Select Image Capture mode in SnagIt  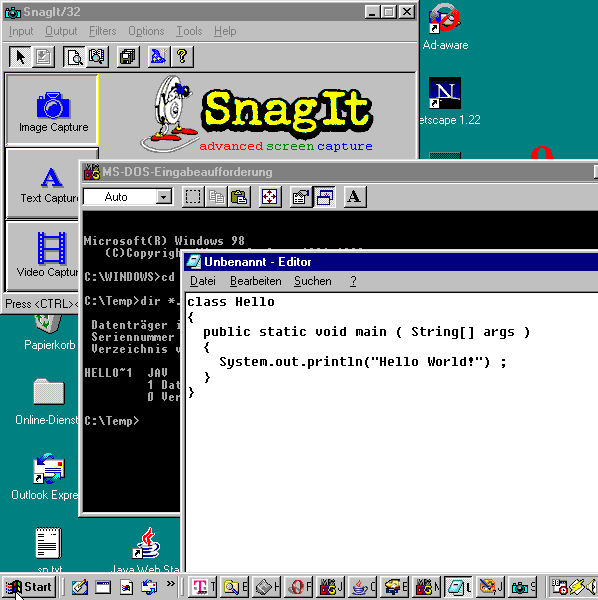point(52,110)
